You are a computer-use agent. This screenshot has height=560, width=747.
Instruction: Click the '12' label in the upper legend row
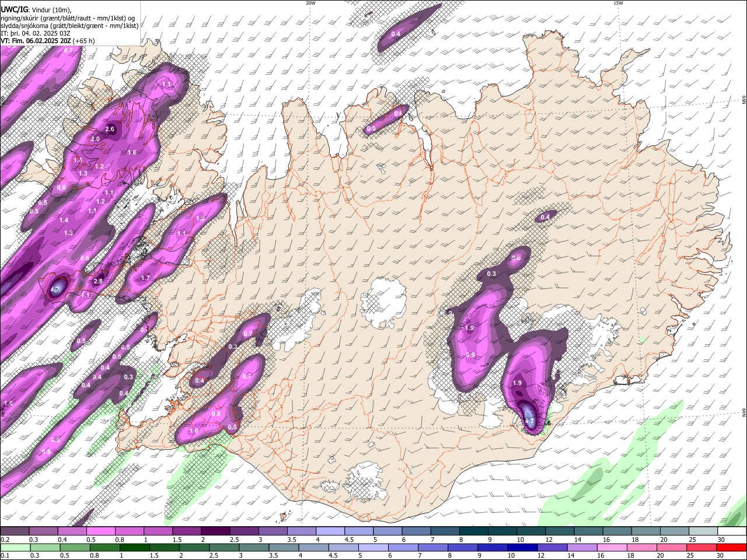549,540
